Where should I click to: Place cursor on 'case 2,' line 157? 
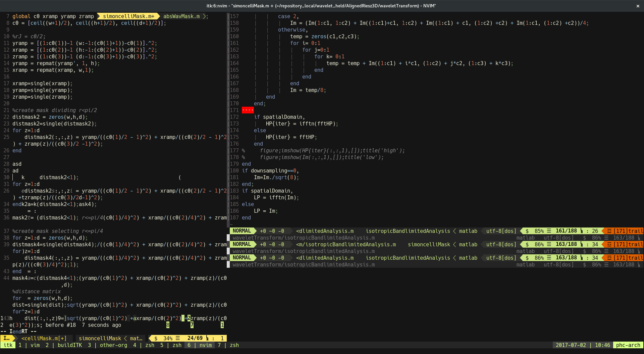click(288, 16)
